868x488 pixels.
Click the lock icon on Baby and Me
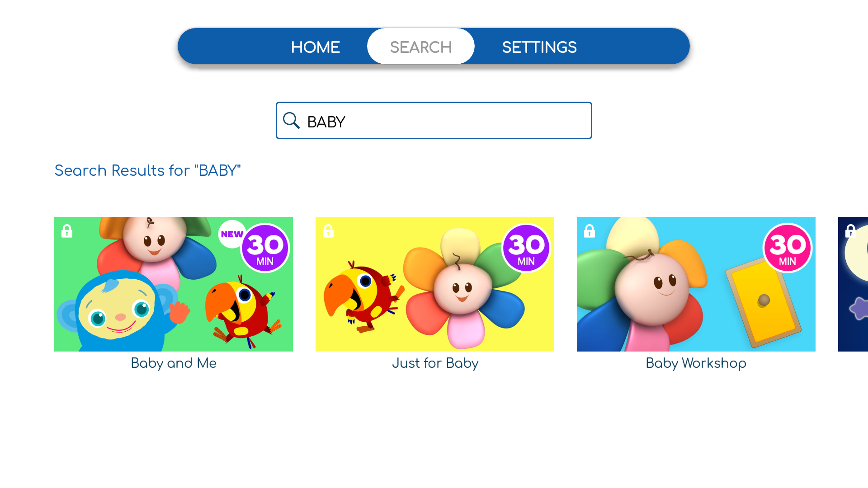[x=67, y=232]
